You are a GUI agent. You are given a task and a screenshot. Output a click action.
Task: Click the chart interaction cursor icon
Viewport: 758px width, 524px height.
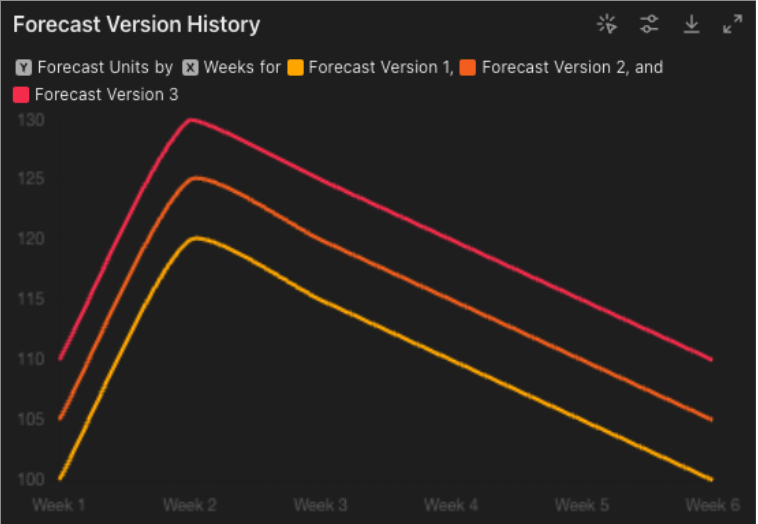click(x=607, y=24)
